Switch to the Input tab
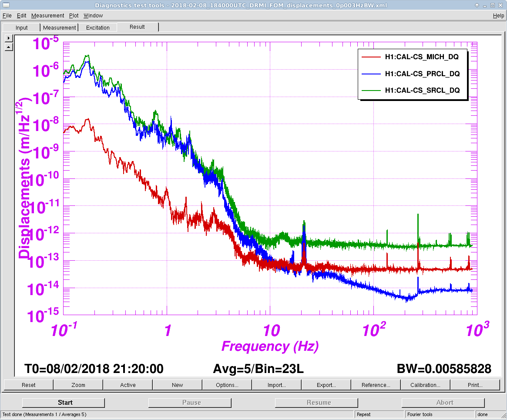 [21, 27]
